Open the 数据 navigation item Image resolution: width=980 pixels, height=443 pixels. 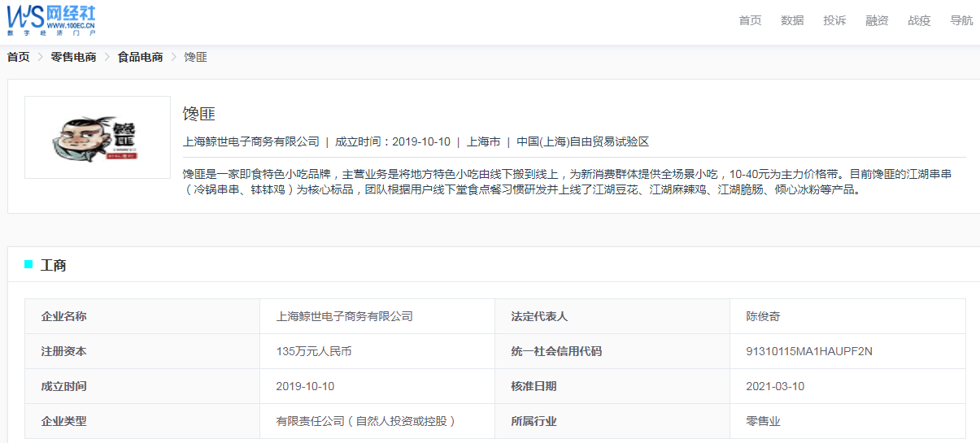point(792,20)
